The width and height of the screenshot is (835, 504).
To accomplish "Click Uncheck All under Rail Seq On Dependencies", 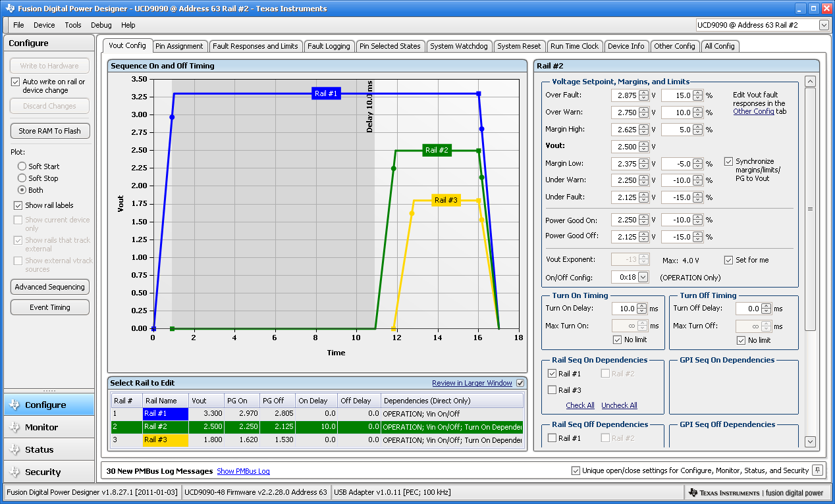I will (618, 405).
